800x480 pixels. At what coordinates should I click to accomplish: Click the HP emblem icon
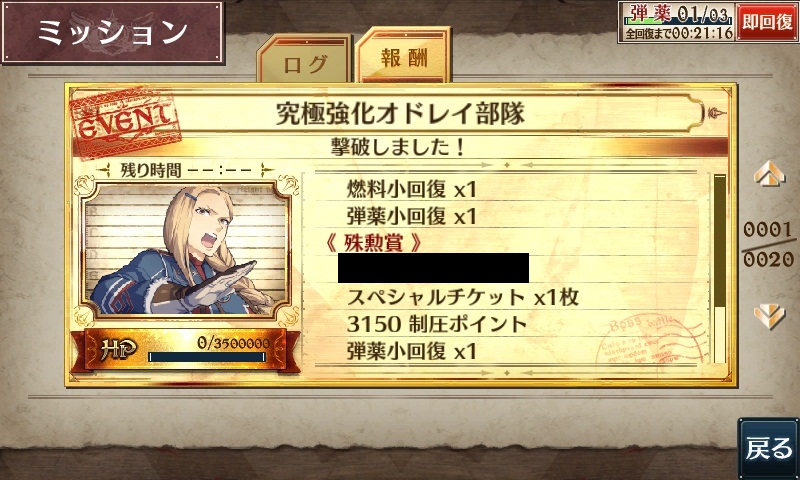click(x=118, y=349)
